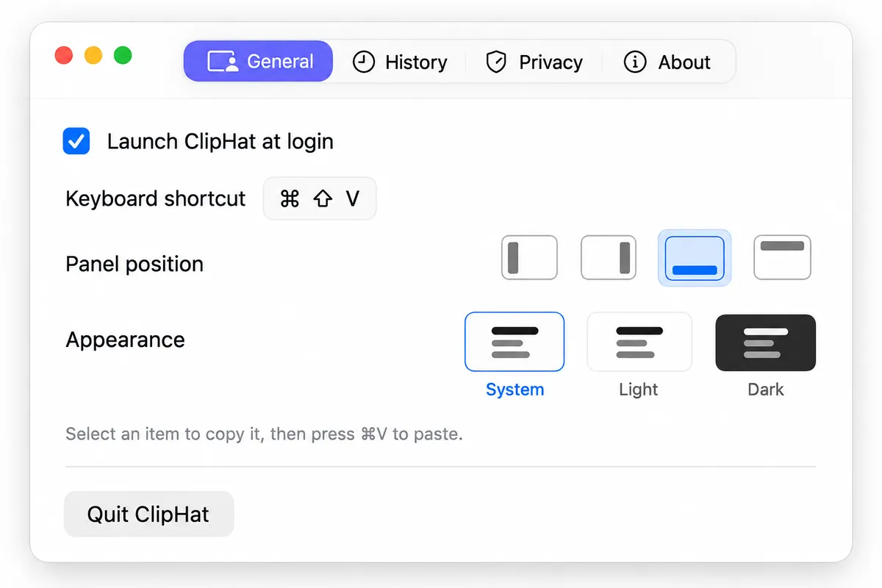Zoom the window with the green button

123,55
